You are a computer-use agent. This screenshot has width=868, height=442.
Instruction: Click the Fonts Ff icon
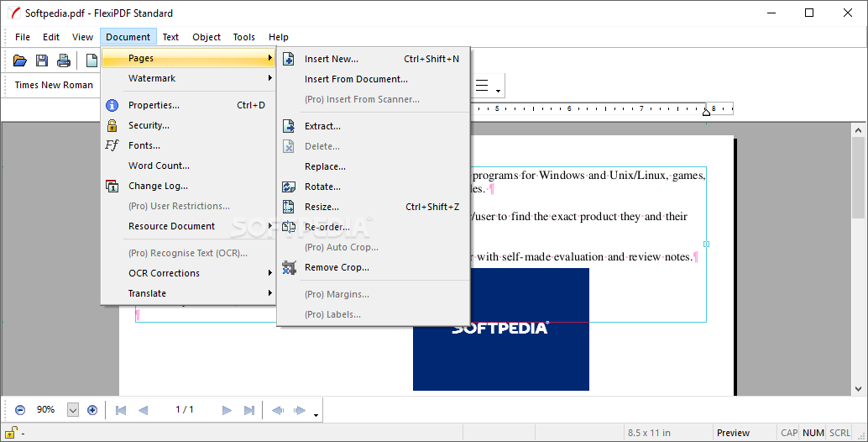[112, 145]
